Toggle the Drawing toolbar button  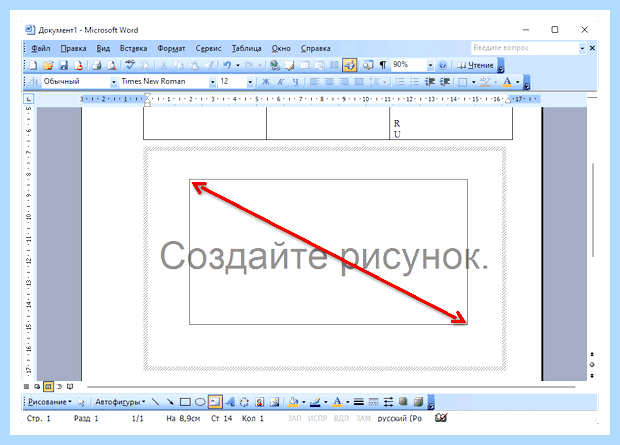point(350,65)
